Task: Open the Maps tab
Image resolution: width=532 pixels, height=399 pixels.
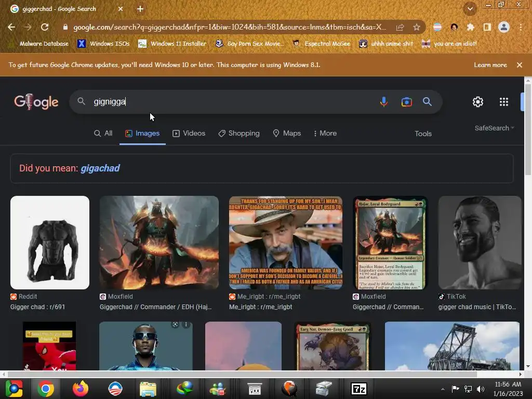Action: pos(287,134)
